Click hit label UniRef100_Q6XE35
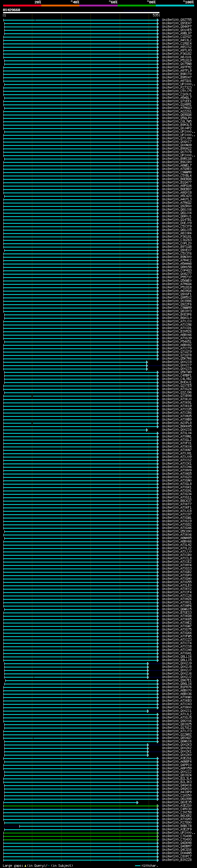 tap(177, 802)
